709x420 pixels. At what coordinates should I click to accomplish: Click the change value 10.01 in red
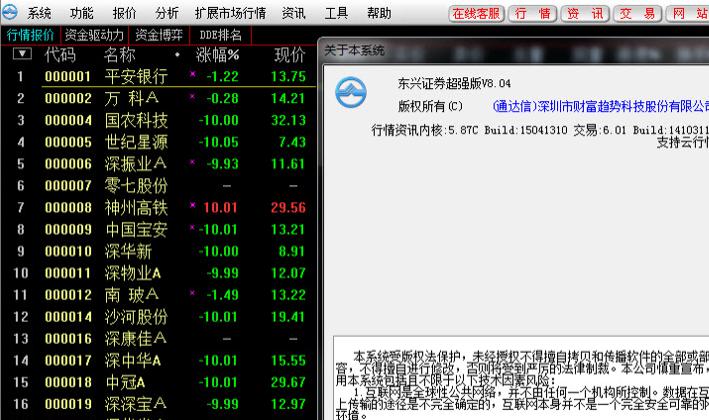(x=220, y=208)
